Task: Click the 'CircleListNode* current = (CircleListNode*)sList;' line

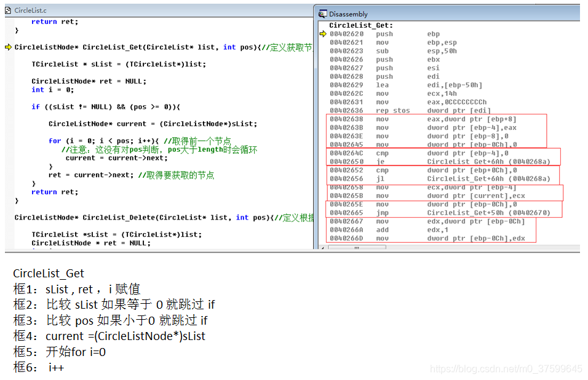Action: [153, 124]
